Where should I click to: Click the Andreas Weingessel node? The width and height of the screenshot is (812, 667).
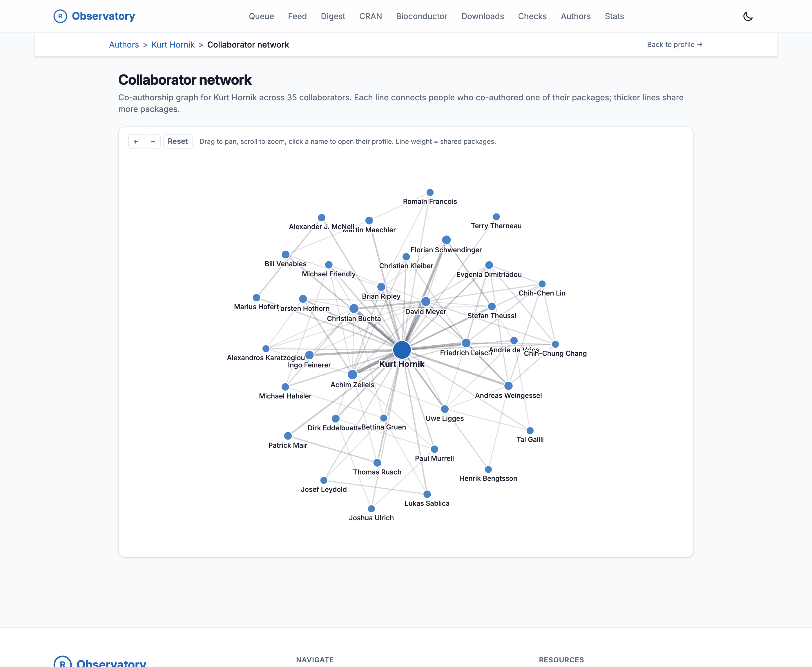[508, 386]
